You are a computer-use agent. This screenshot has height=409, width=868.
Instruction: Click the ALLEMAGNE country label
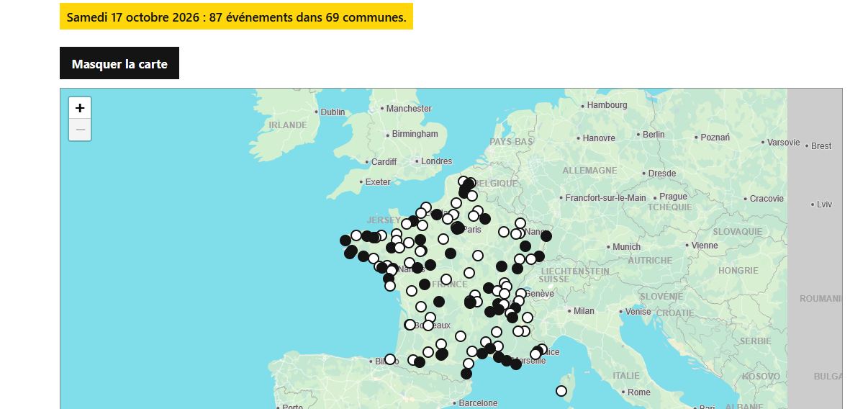589,171
